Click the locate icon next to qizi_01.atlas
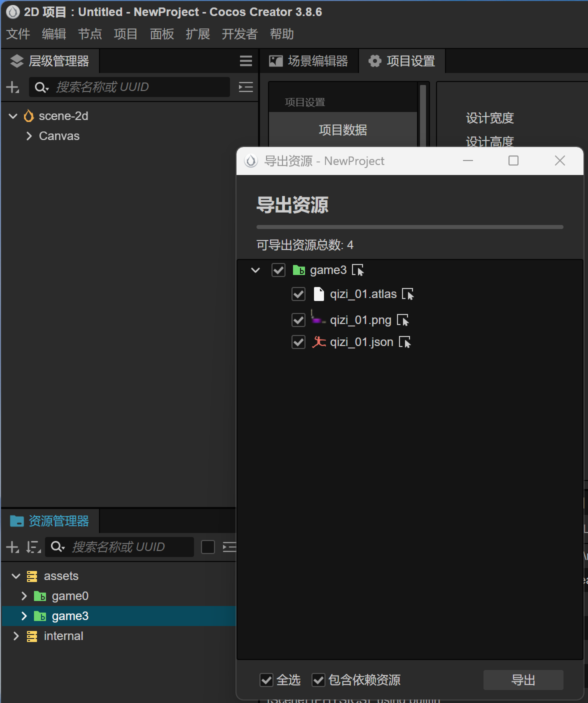588x703 pixels. [408, 294]
